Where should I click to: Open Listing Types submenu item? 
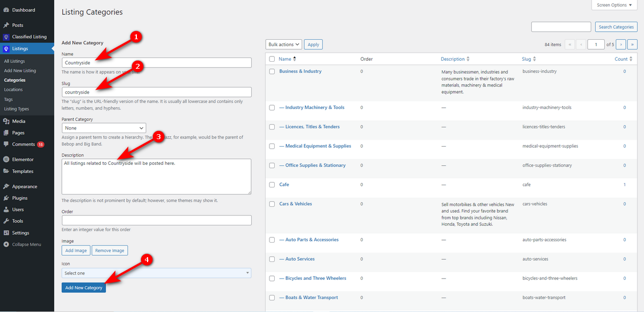coord(17,109)
